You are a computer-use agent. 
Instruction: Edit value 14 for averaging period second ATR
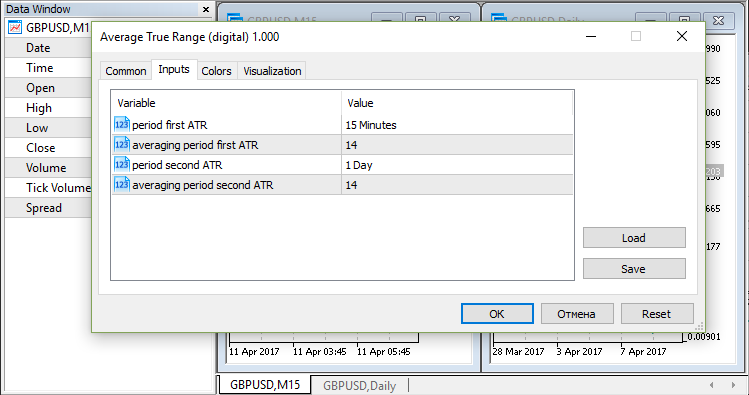pyautogui.click(x=457, y=185)
